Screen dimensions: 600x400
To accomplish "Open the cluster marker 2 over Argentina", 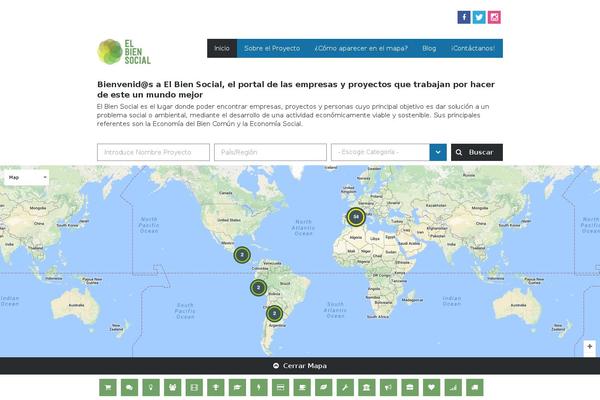I will click(274, 313).
